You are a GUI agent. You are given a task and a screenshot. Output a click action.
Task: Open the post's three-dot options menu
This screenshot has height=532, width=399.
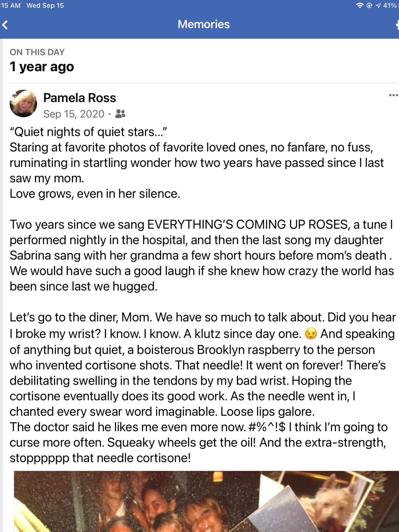pos(393,95)
